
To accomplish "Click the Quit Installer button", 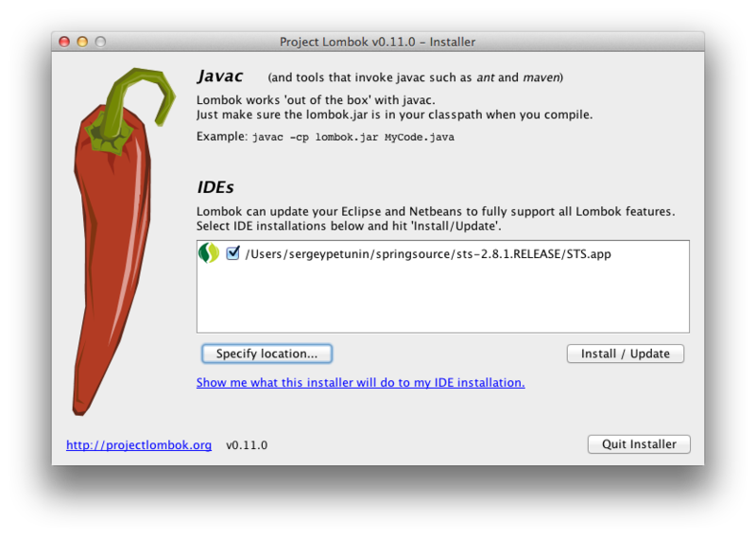I will [x=639, y=444].
